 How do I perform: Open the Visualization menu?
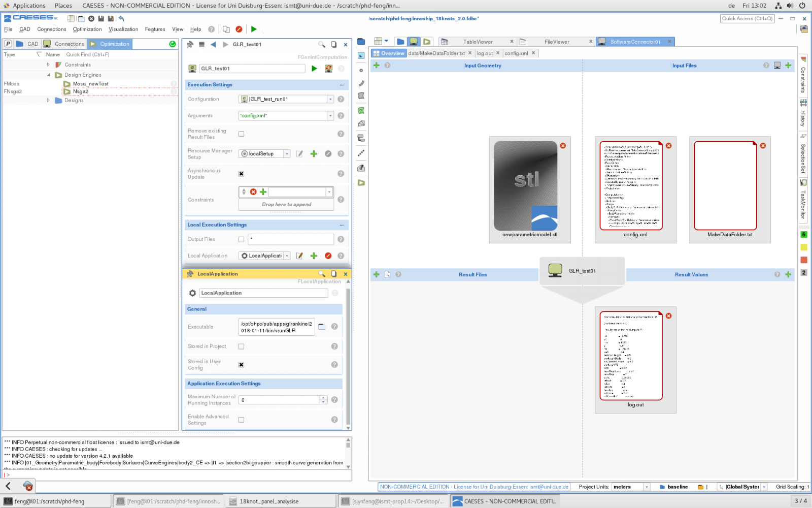pos(123,29)
